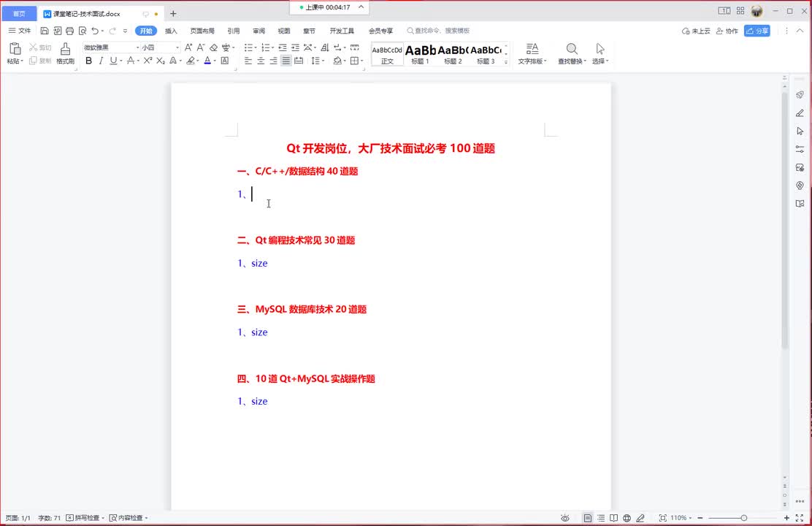Viewport: 812px width, 526px height.
Task: Toggle Italic formatting
Action: coord(101,61)
